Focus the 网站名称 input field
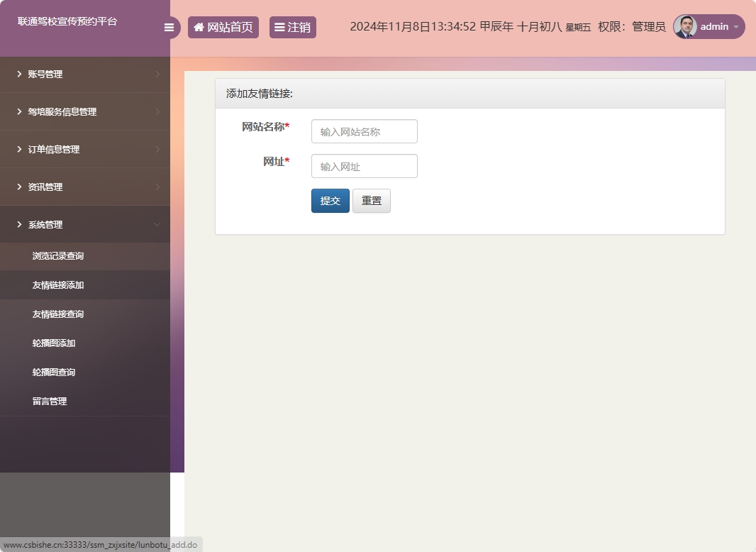This screenshot has height=552, width=756. pos(365,131)
